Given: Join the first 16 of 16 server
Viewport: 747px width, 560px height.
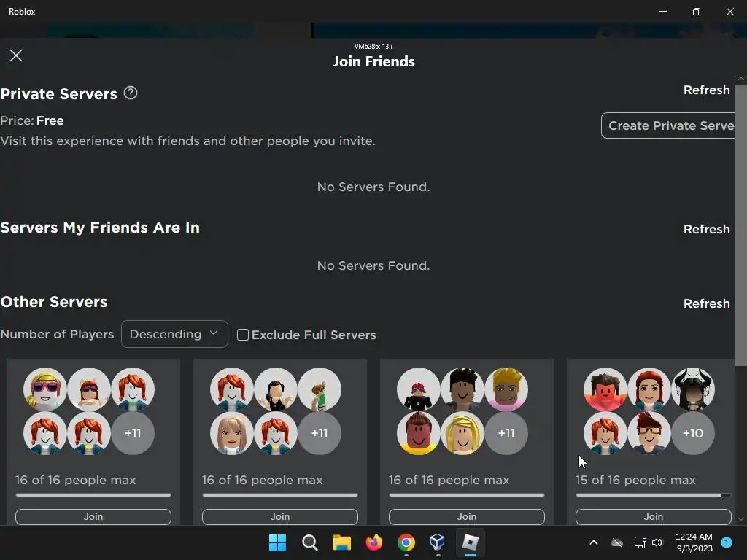Looking at the screenshot, I should coord(93,517).
